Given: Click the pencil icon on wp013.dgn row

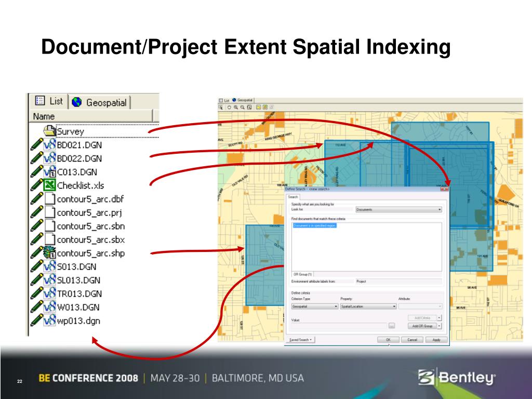Looking at the screenshot, I should click(36, 321).
